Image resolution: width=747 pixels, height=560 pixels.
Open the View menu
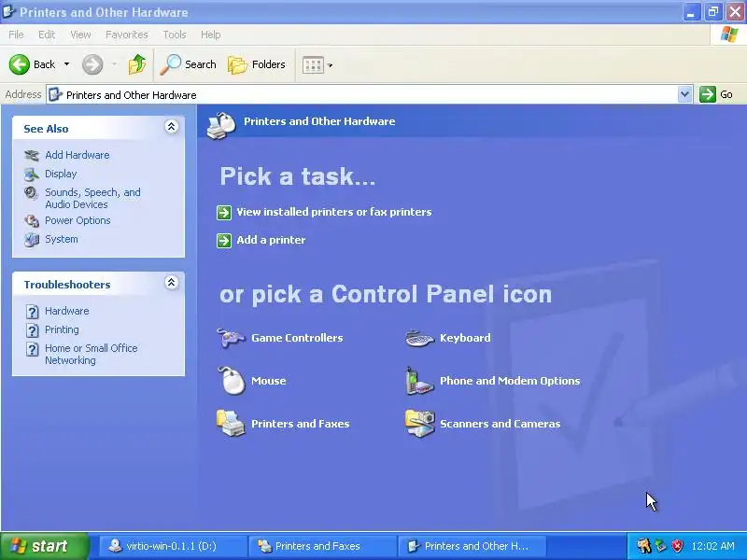click(x=80, y=35)
